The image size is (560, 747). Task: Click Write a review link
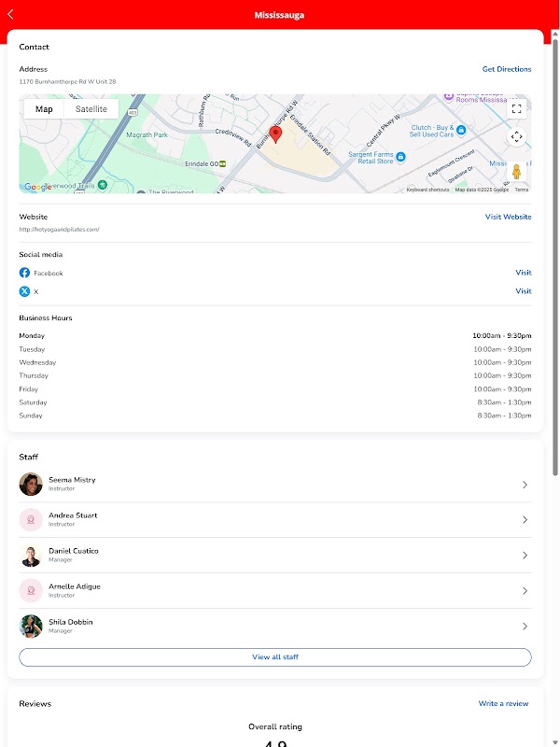[x=503, y=704]
